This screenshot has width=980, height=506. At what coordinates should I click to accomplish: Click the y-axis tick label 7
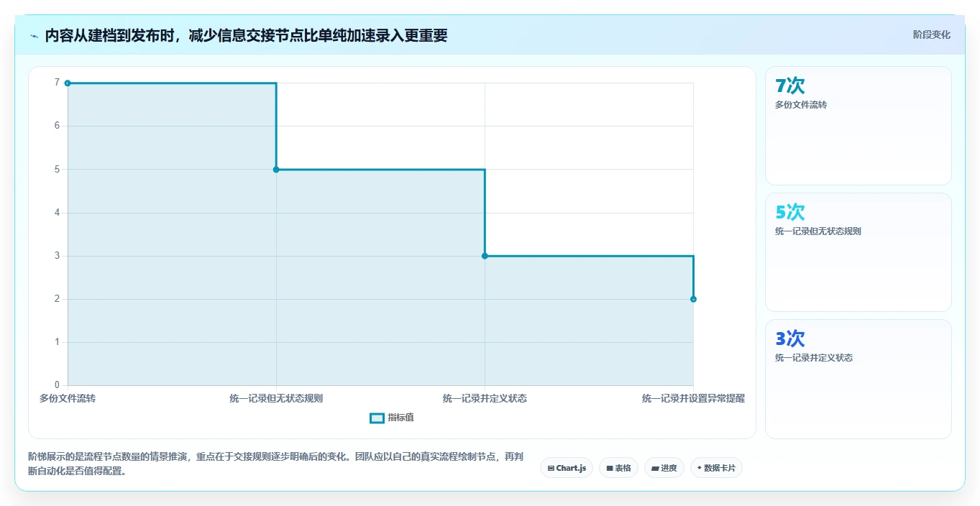(57, 83)
